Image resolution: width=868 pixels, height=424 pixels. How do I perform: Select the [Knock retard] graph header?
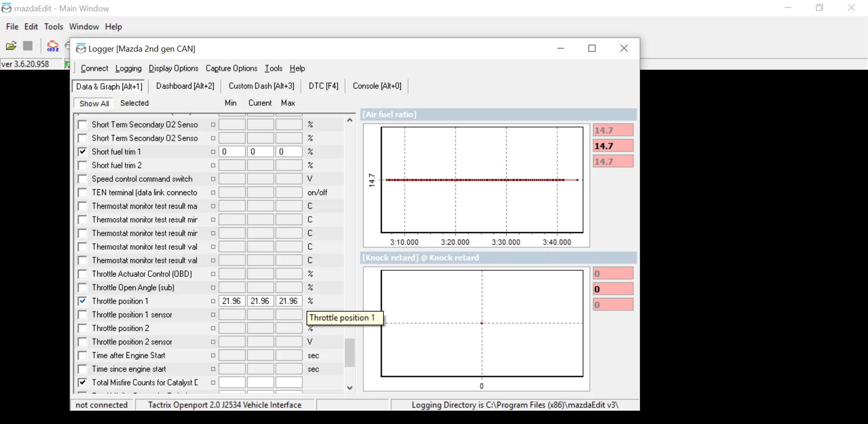pos(499,258)
